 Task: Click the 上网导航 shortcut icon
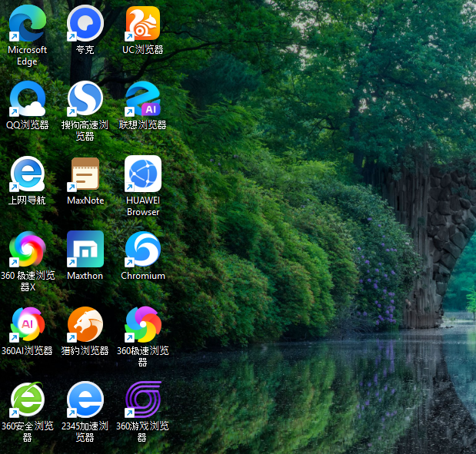tap(28, 174)
